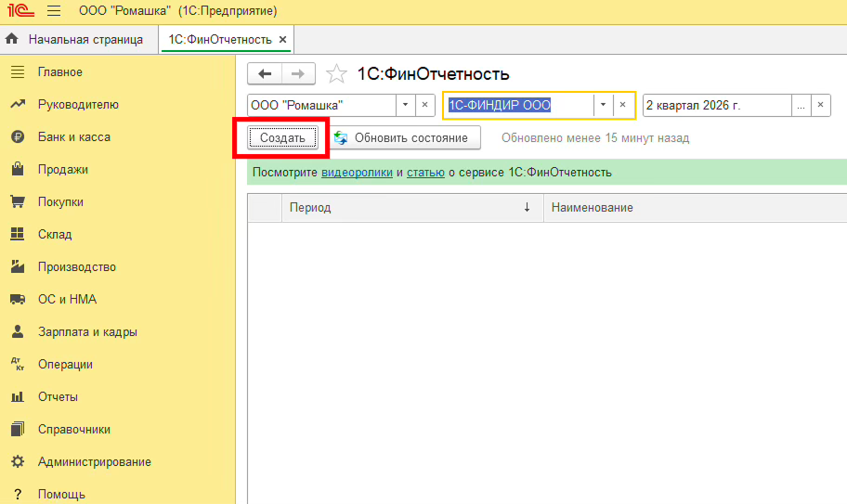Click the Главное list icon
Screen dimensions: 847x504
pyautogui.click(x=18, y=71)
